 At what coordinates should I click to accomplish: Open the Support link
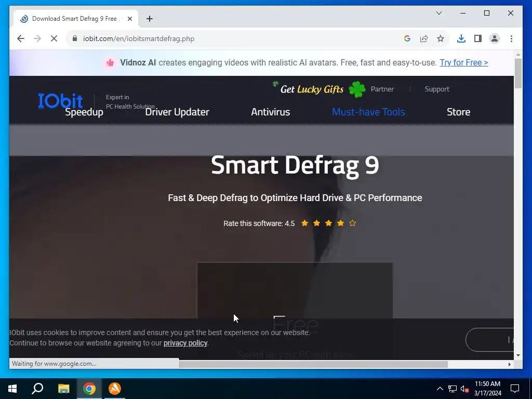coord(436,89)
